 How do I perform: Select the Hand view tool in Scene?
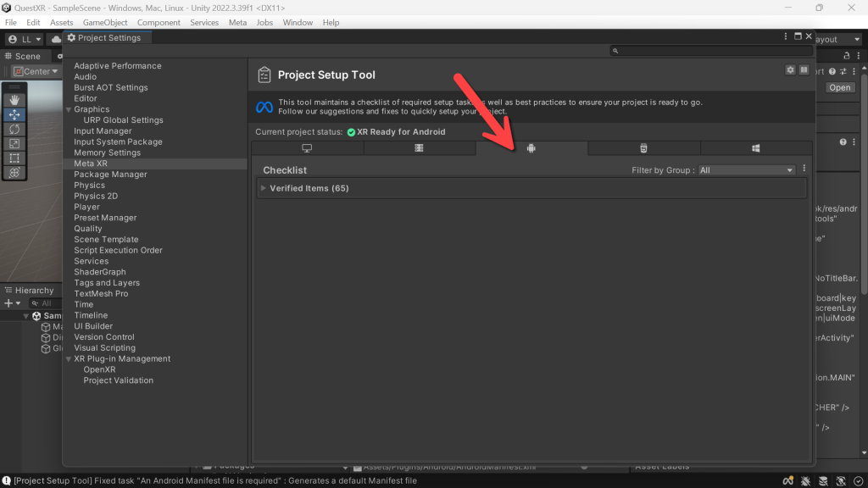(14, 100)
